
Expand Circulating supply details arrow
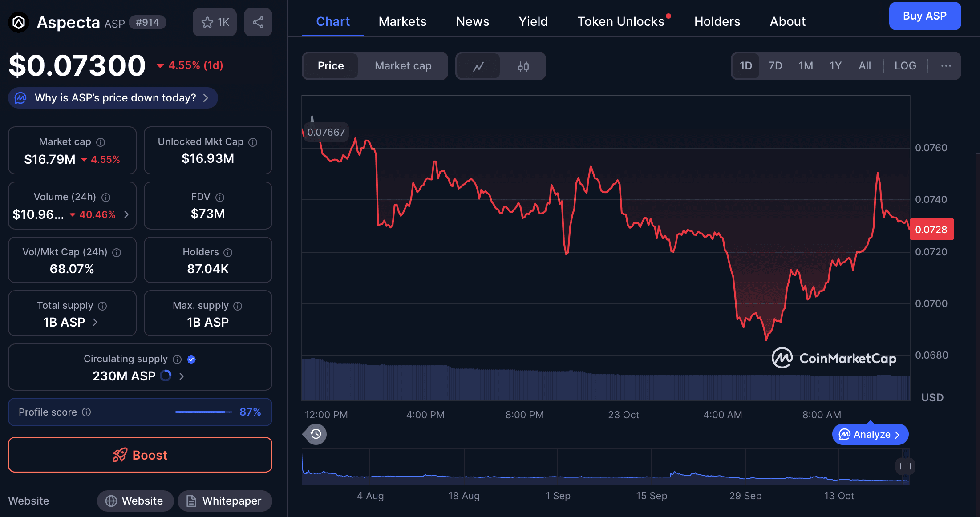point(182,376)
